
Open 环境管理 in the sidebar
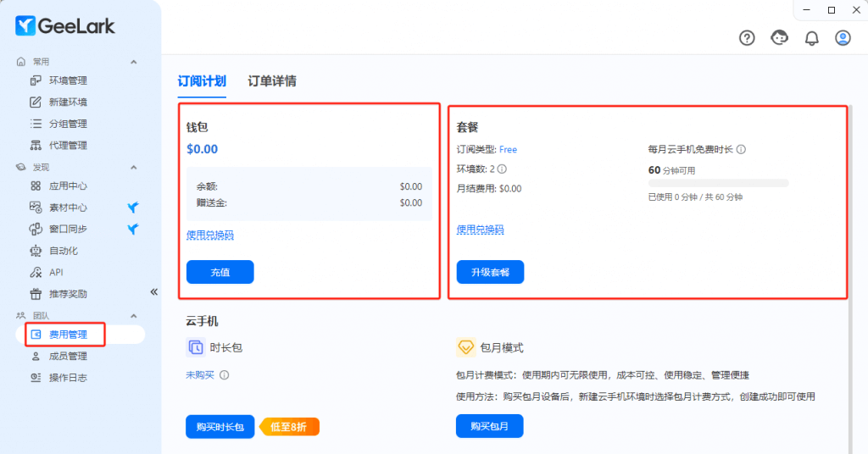68,80
